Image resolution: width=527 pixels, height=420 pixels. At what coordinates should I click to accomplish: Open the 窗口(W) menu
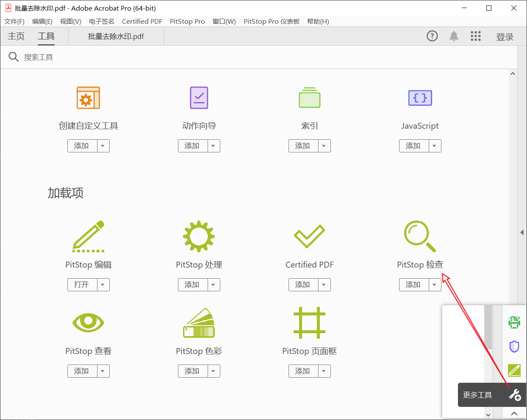(224, 21)
